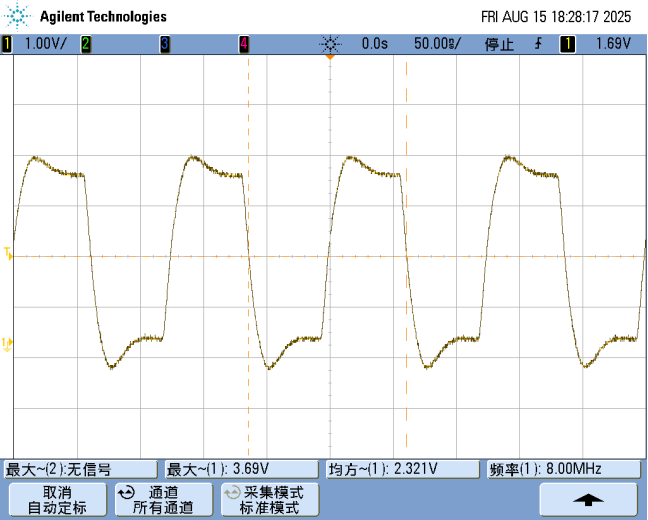Select the 频率(1): 8.00MHz measurement readout
Viewport: 648px width, 520px height.
[563, 469]
